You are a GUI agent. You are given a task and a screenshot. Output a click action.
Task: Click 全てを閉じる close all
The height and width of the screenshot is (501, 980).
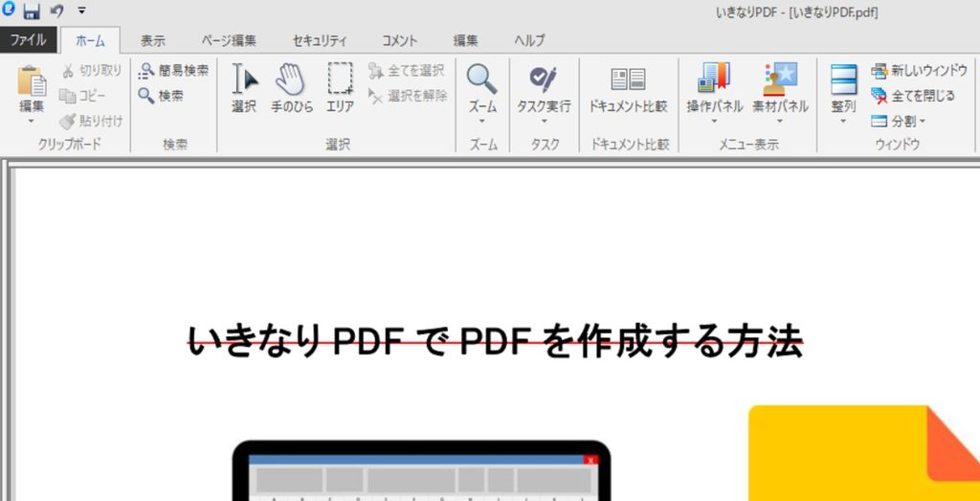pyautogui.click(x=913, y=96)
